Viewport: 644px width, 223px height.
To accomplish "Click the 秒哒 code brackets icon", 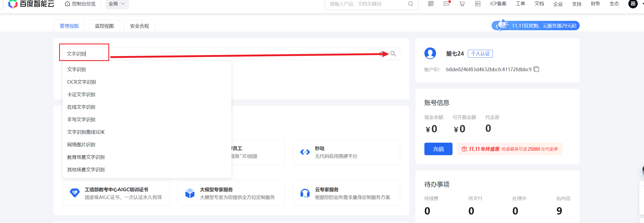I will click(305, 152).
